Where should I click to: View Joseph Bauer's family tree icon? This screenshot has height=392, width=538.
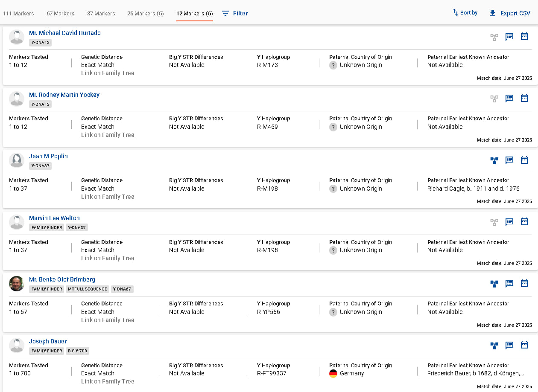pos(494,346)
